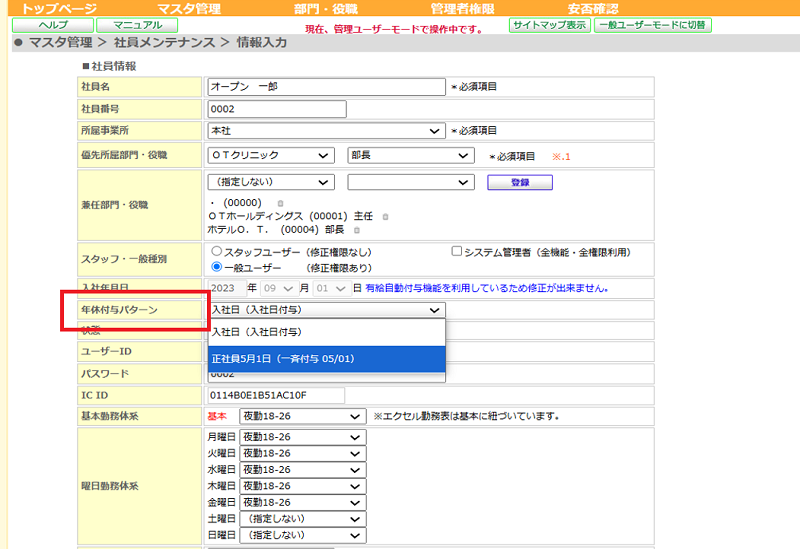
Task: Choose 入社日(入社日付与) option in list
Action: pyautogui.click(x=327, y=332)
